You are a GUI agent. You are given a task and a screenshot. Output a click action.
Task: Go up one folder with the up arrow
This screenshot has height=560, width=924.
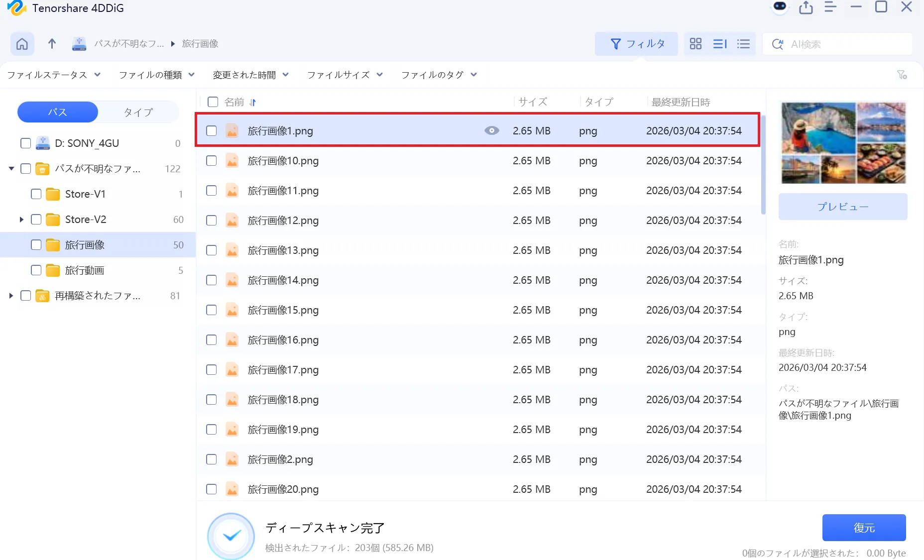click(52, 44)
